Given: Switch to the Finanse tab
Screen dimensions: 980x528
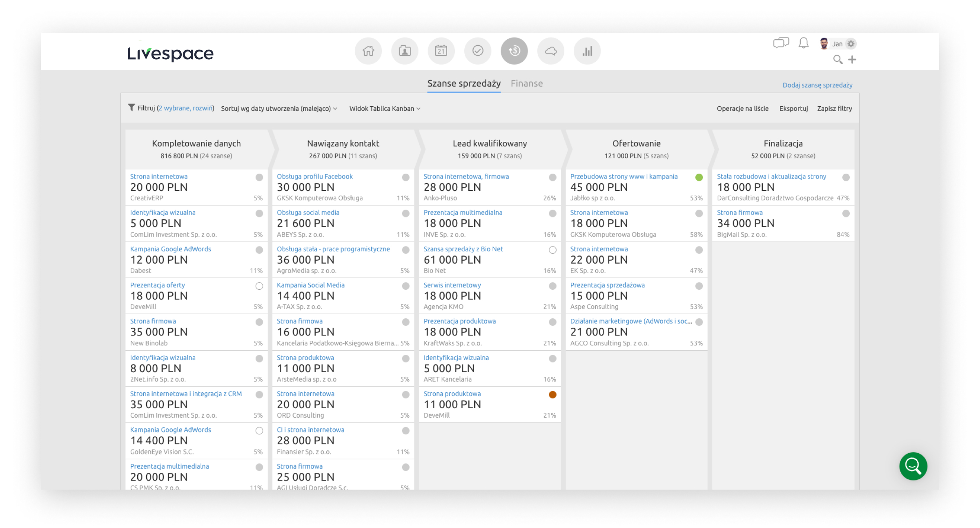Looking at the screenshot, I should click(527, 84).
